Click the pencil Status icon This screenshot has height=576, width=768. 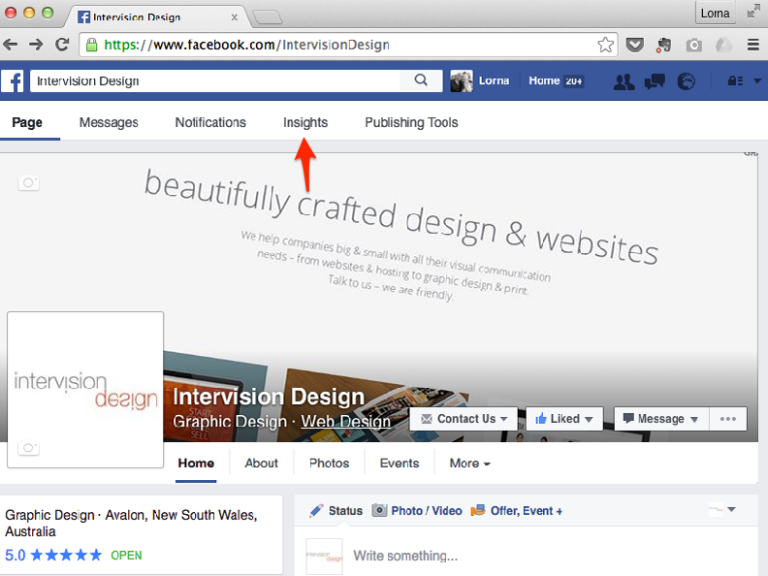pyautogui.click(x=316, y=510)
